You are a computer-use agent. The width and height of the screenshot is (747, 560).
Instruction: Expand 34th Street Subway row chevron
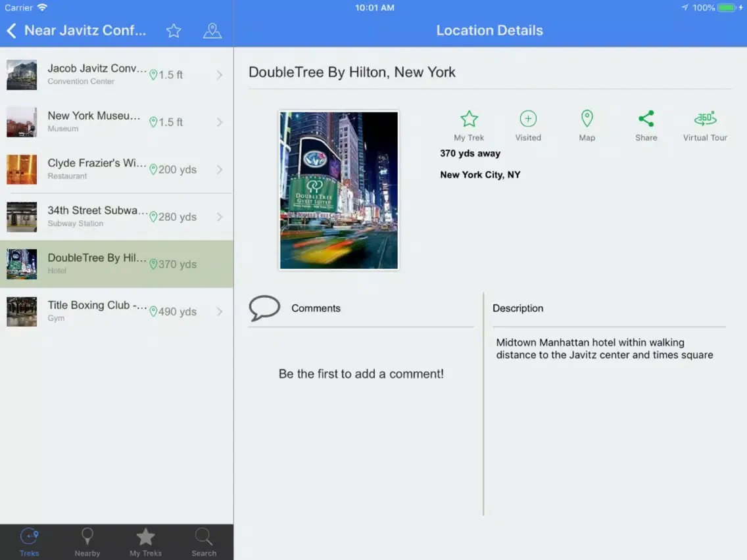[x=219, y=217]
